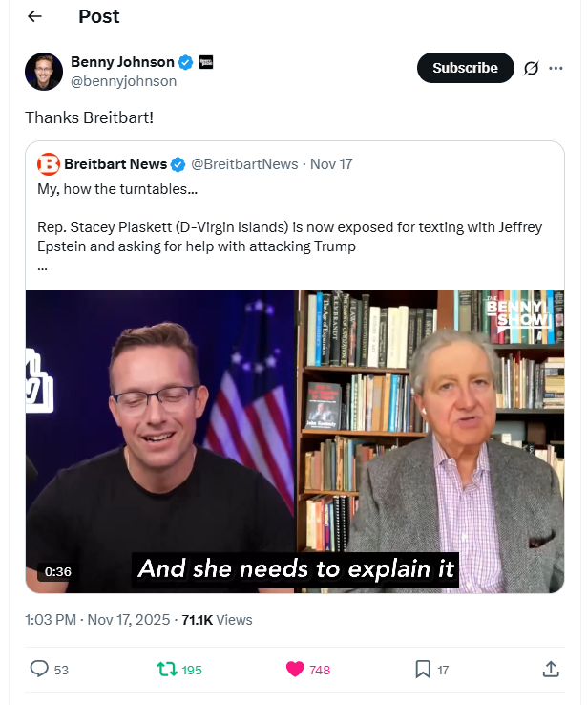This screenshot has height=705, width=588.
Task: Click the Grok slashed-circle icon
Action: click(531, 69)
